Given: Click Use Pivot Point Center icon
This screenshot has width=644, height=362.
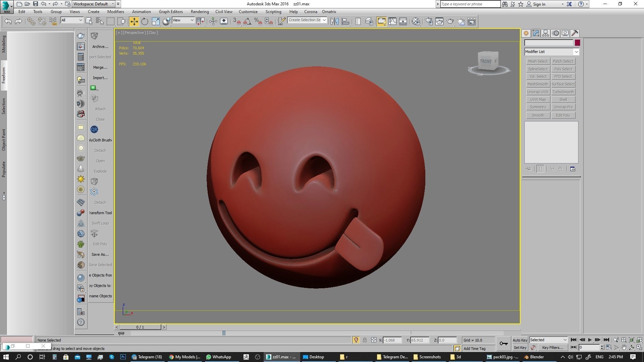Looking at the screenshot, I should (201, 21).
